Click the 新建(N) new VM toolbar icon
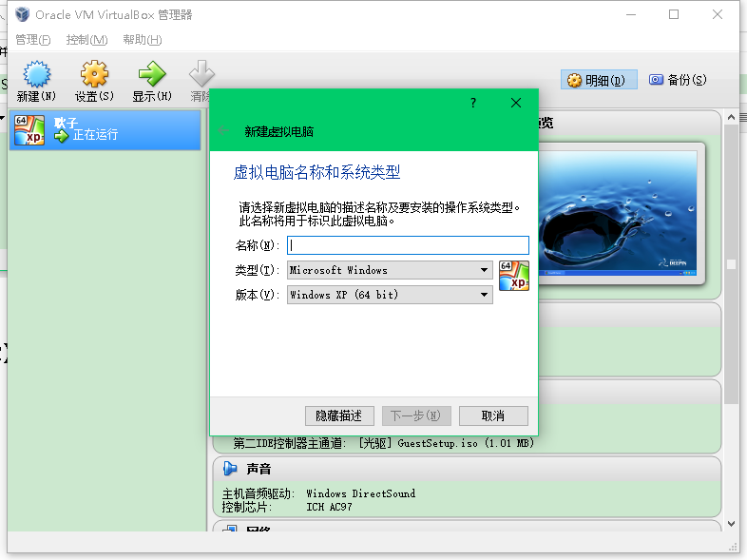Viewport: 747px width, 560px height. tap(37, 74)
